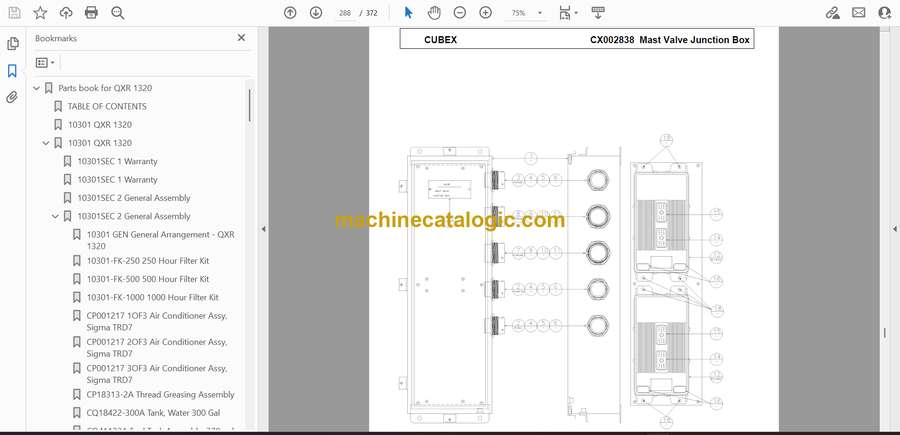Print the document
The height and width of the screenshot is (435, 900).
point(91,13)
